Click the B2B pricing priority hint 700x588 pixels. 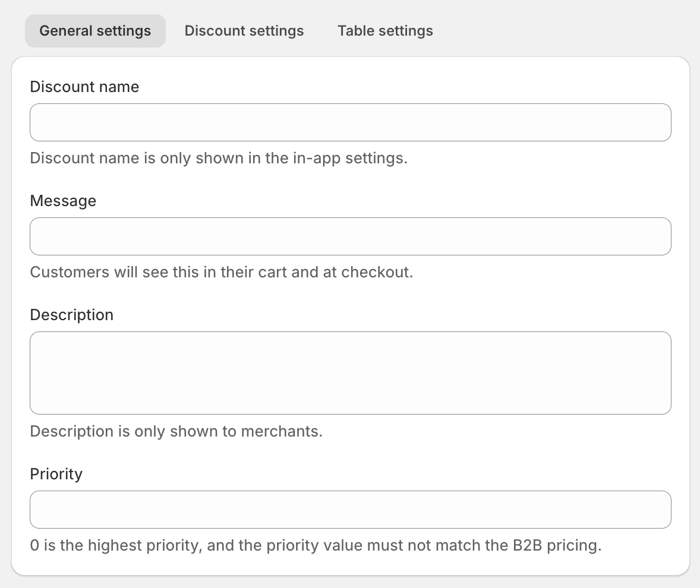(316, 545)
